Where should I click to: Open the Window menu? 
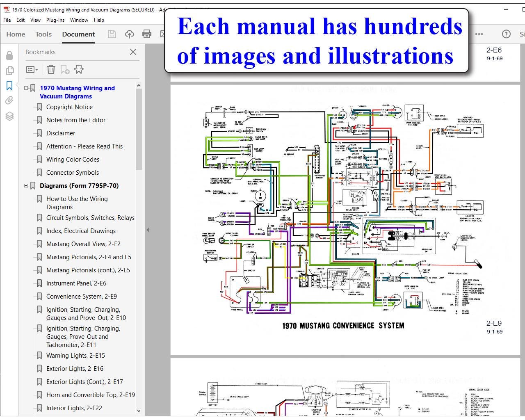(79, 20)
